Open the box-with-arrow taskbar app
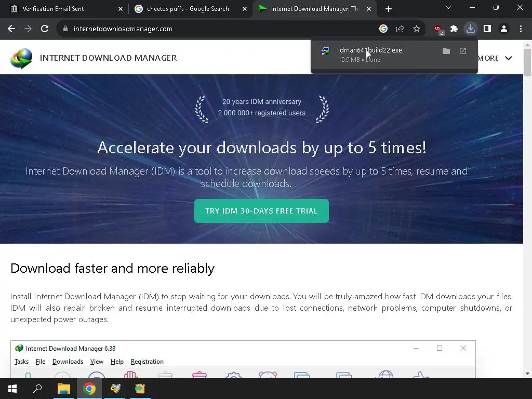The width and height of the screenshot is (532, 399). pos(140,389)
